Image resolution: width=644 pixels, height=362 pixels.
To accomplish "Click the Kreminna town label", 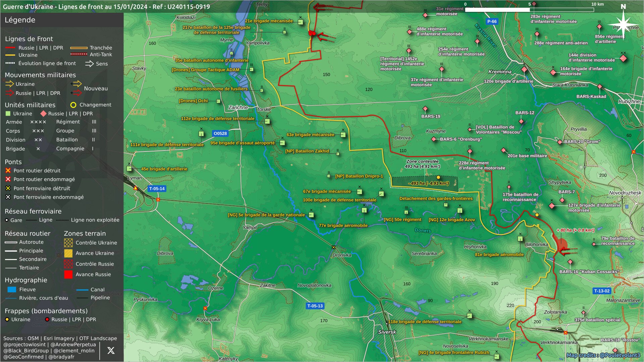I will point(500,72).
